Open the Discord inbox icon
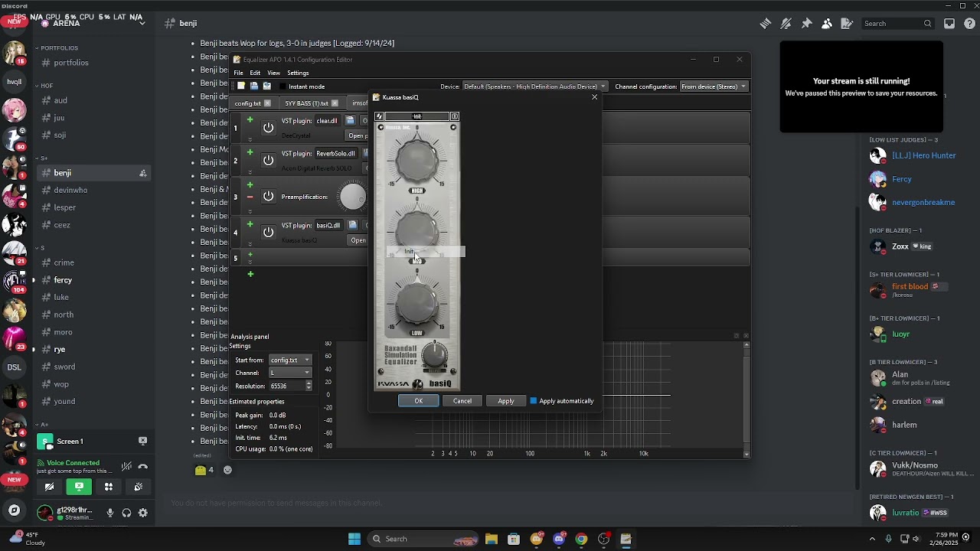Viewport: 980px width, 551px height. 949,24
